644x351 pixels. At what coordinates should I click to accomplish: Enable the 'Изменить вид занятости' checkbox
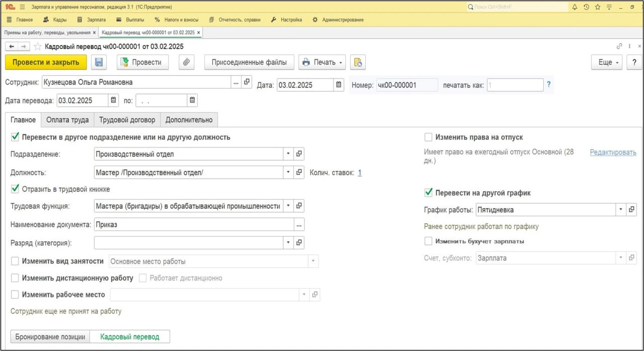pos(15,261)
